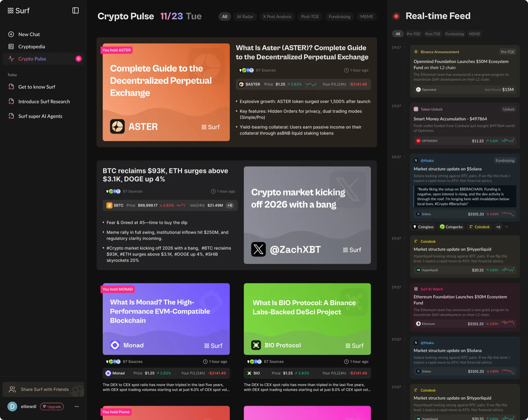The width and height of the screenshot is (528, 420).
Task: Click the Surf logo
Action: (18, 11)
